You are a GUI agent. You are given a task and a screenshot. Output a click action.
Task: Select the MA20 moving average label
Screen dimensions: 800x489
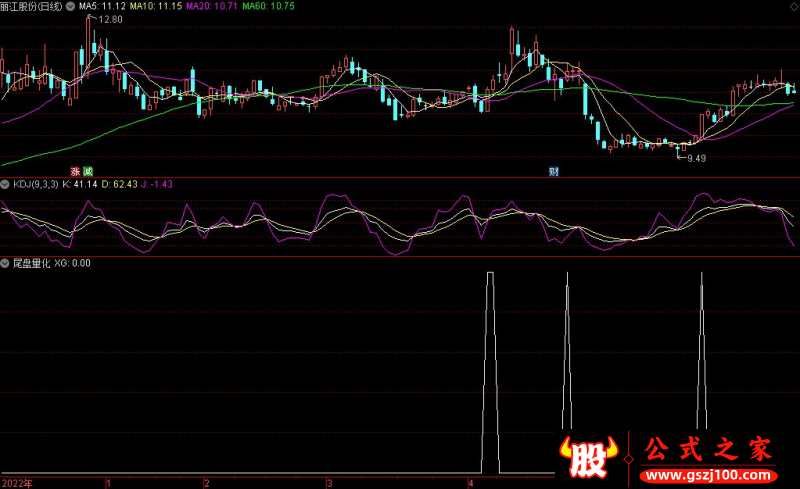pos(213,6)
